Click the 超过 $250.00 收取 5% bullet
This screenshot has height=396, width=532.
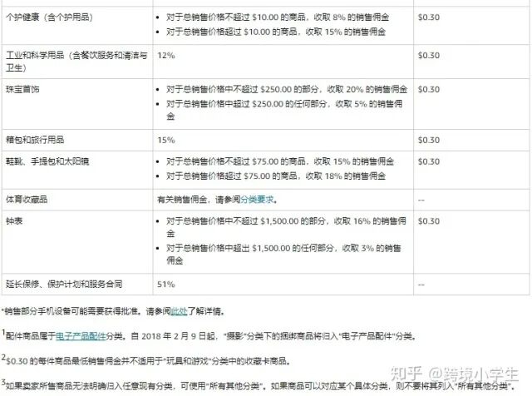click(284, 110)
